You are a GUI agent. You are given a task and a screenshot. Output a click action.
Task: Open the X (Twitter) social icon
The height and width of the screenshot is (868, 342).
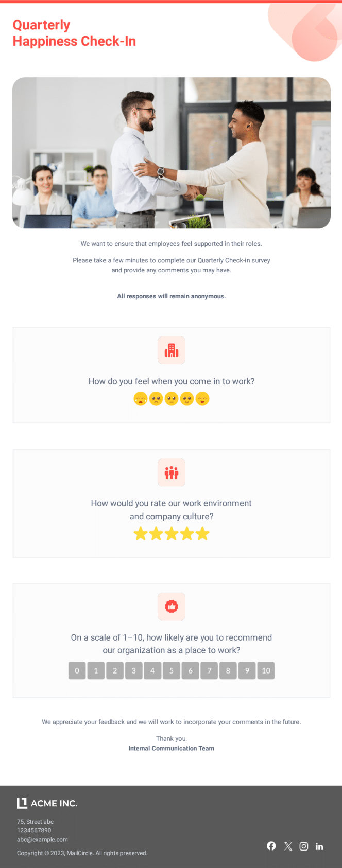coord(288,846)
